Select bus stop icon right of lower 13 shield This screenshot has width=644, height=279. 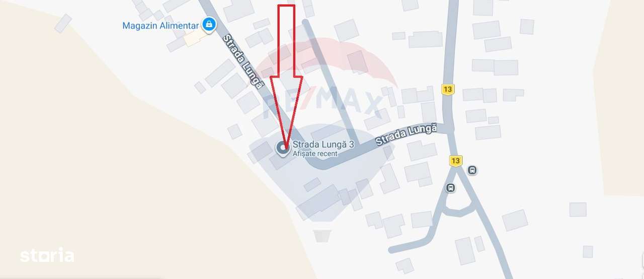coord(472,170)
